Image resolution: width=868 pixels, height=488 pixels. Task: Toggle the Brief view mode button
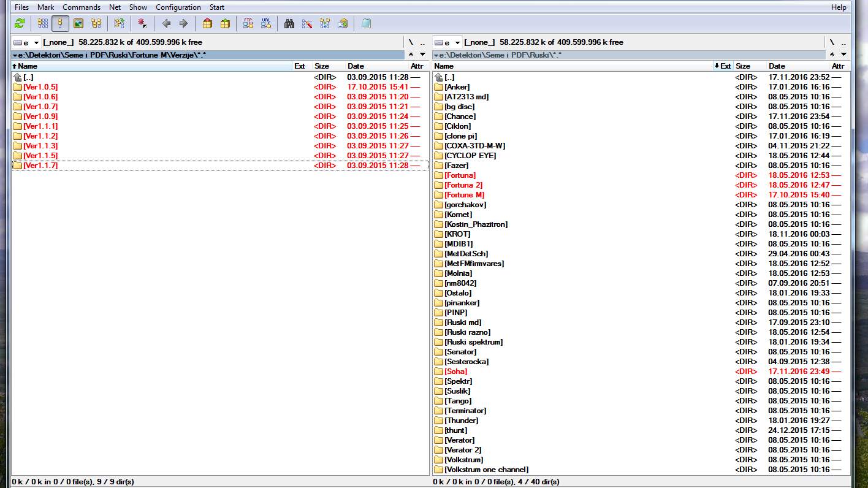(x=42, y=23)
